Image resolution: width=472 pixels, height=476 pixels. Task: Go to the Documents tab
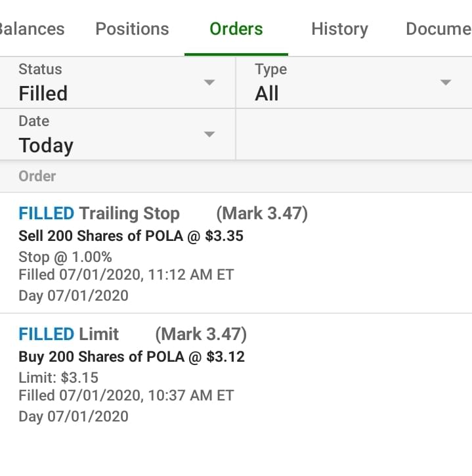click(438, 29)
